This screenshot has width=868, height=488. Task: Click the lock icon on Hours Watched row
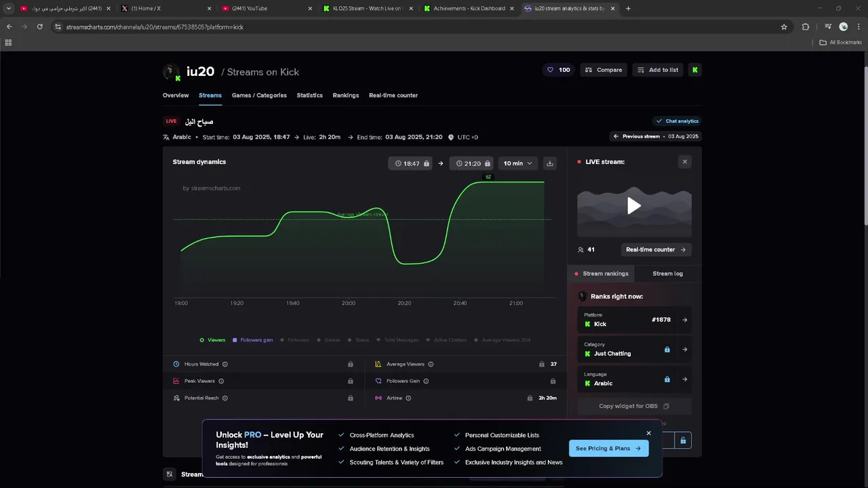351,364
